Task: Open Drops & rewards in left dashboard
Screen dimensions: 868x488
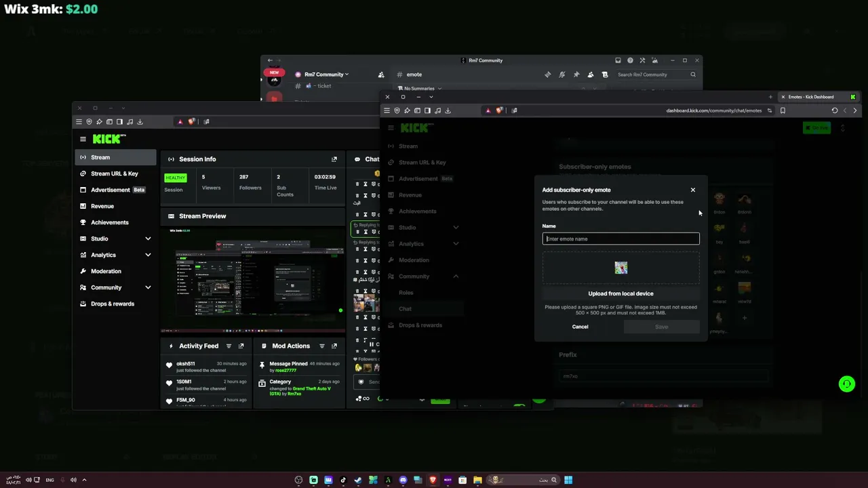Action: (116, 304)
